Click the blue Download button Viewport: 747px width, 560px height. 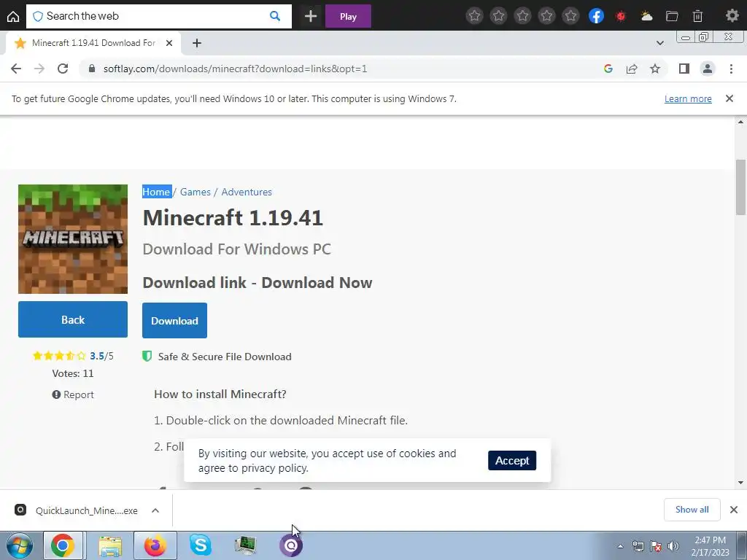[174, 321]
